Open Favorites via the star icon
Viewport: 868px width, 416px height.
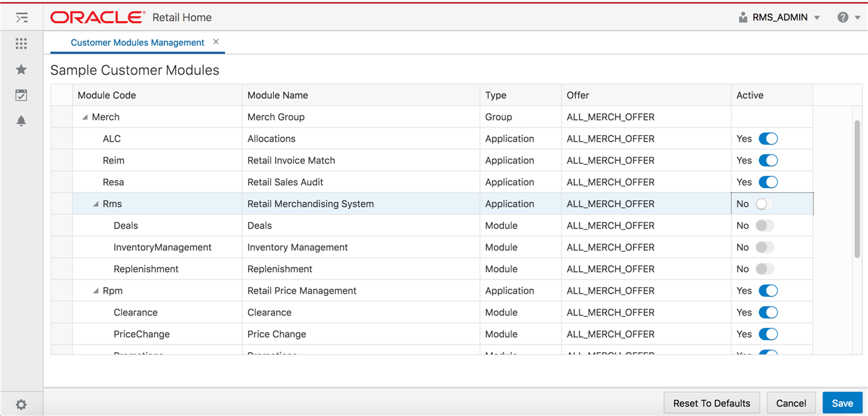(x=21, y=69)
